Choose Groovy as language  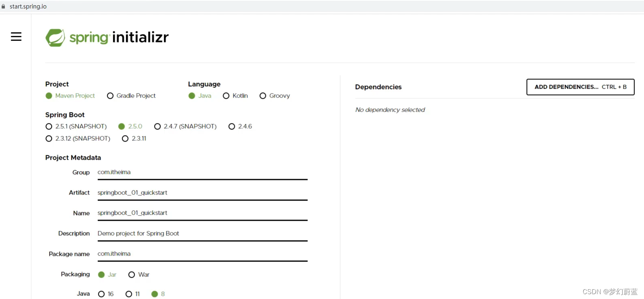(x=274, y=96)
